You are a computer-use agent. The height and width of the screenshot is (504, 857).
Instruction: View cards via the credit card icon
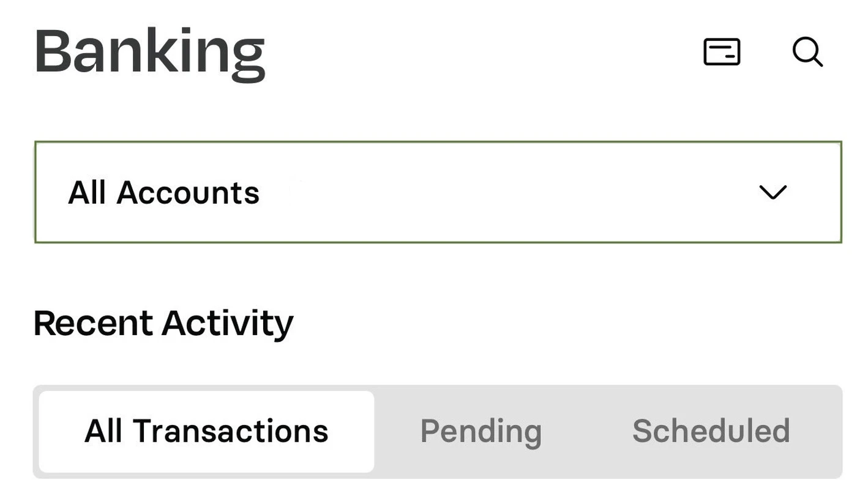(722, 51)
